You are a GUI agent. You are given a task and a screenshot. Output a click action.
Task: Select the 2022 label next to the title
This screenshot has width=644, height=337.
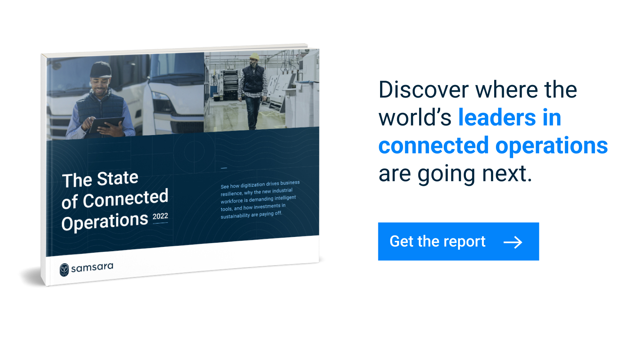(160, 216)
